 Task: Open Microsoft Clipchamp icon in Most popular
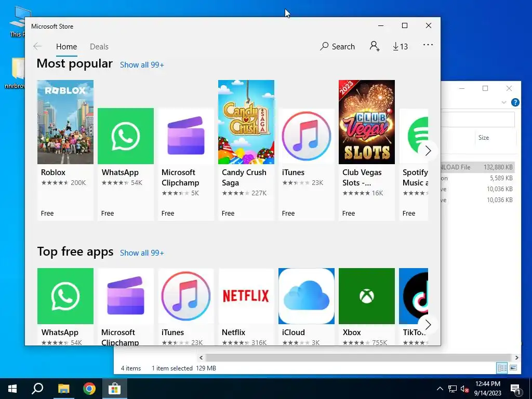(x=186, y=136)
